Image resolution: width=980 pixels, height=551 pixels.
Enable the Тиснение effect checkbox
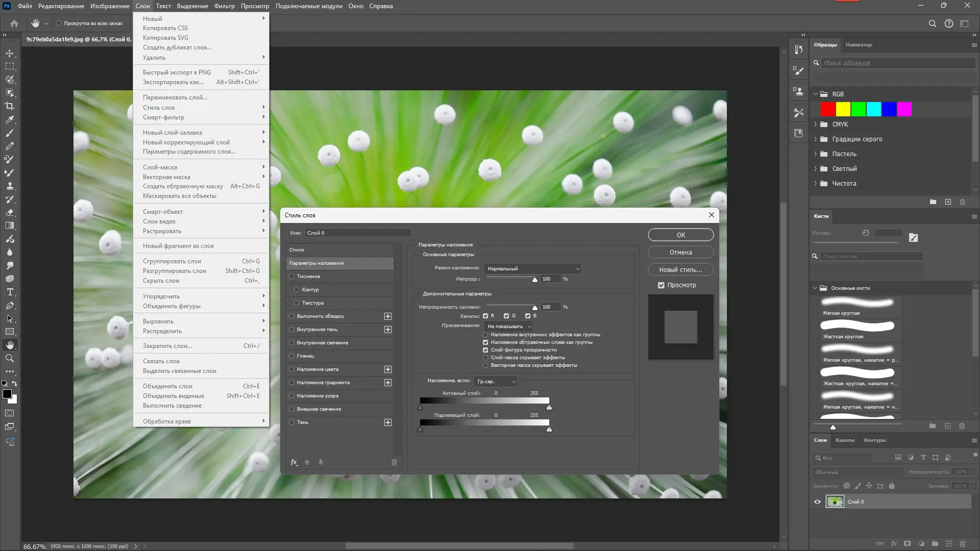(x=292, y=277)
